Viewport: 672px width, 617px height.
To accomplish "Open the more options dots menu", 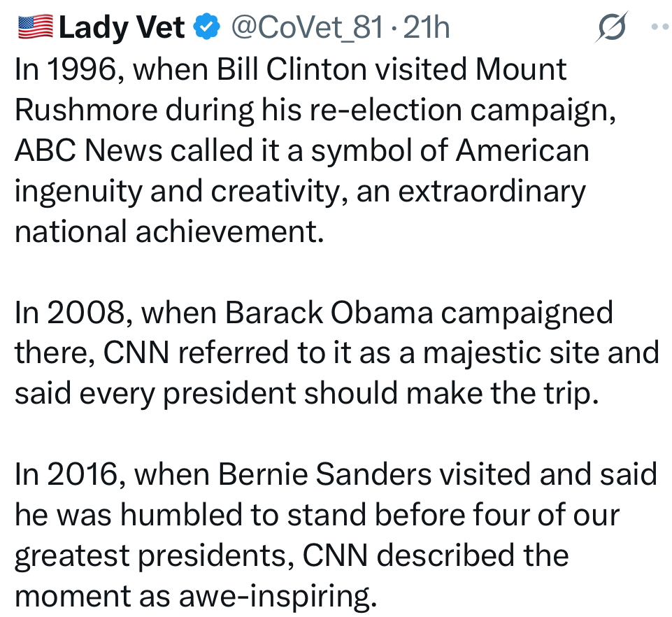I will 659,28.
